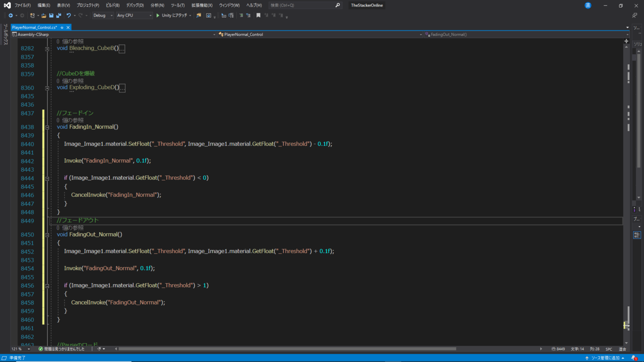Open the プロジェクト(P) menu
This screenshot has width=644, height=362.
click(87, 5)
